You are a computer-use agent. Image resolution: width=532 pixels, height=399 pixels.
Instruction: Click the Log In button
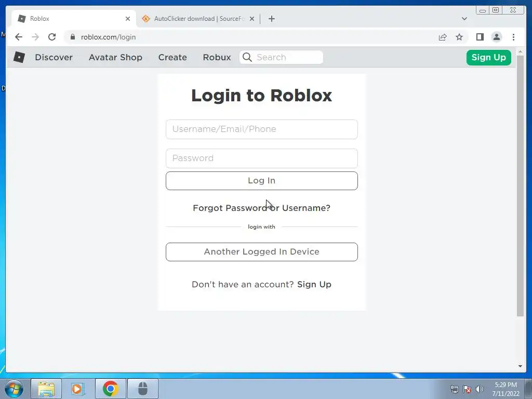click(262, 180)
